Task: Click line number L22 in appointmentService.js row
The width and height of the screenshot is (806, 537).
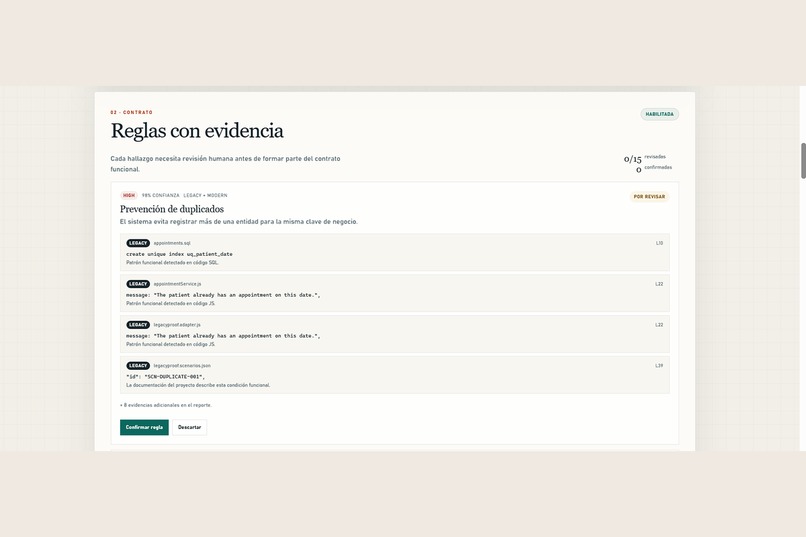Action: pos(659,284)
